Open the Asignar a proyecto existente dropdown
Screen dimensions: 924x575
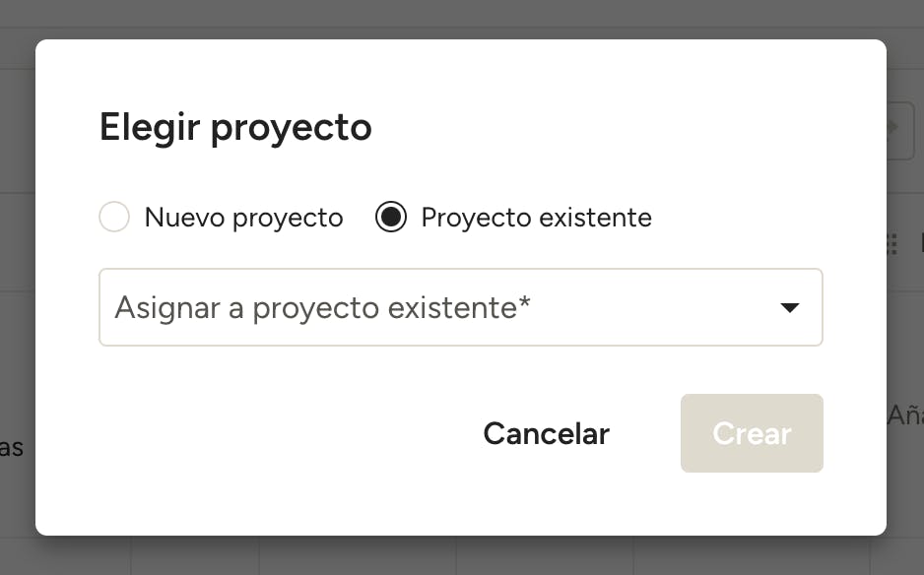[x=461, y=307]
